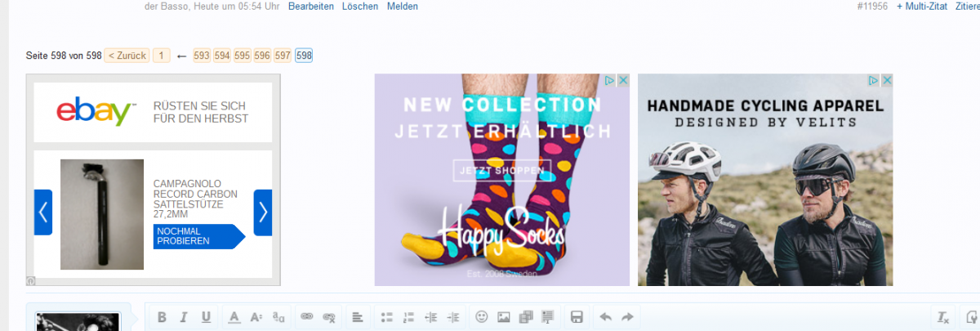980x331 pixels.
Task: Close the cycling apparel ad
Action: click(886, 80)
